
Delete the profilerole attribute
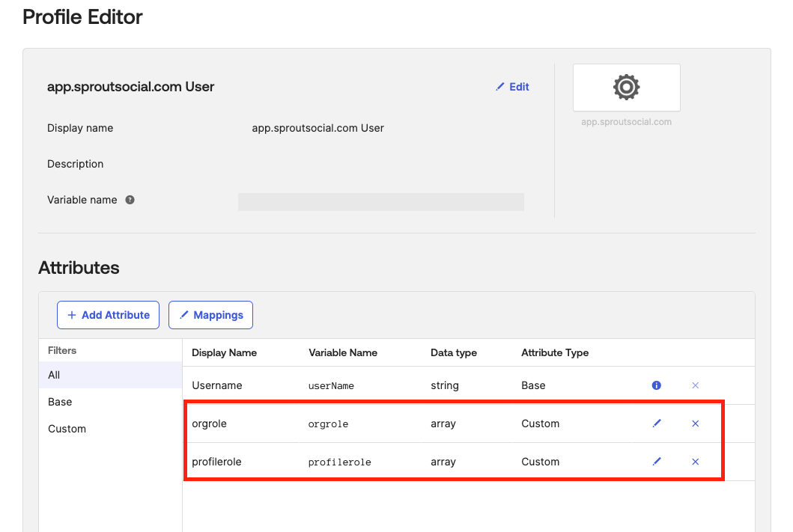tap(696, 461)
